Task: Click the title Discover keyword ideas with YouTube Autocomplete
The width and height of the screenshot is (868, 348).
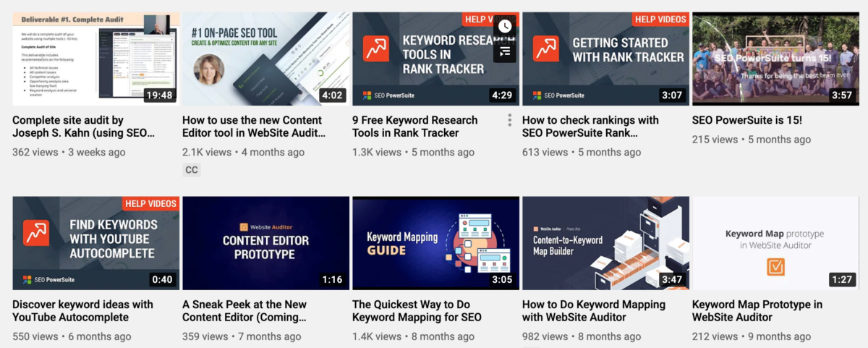Action: (x=83, y=310)
